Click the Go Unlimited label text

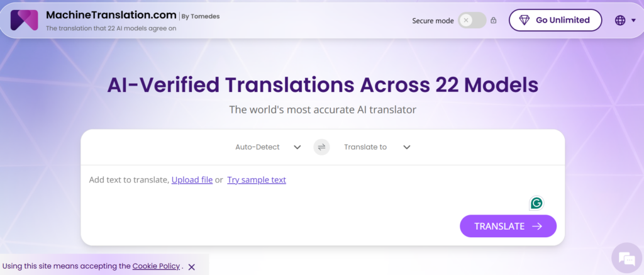pos(562,20)
